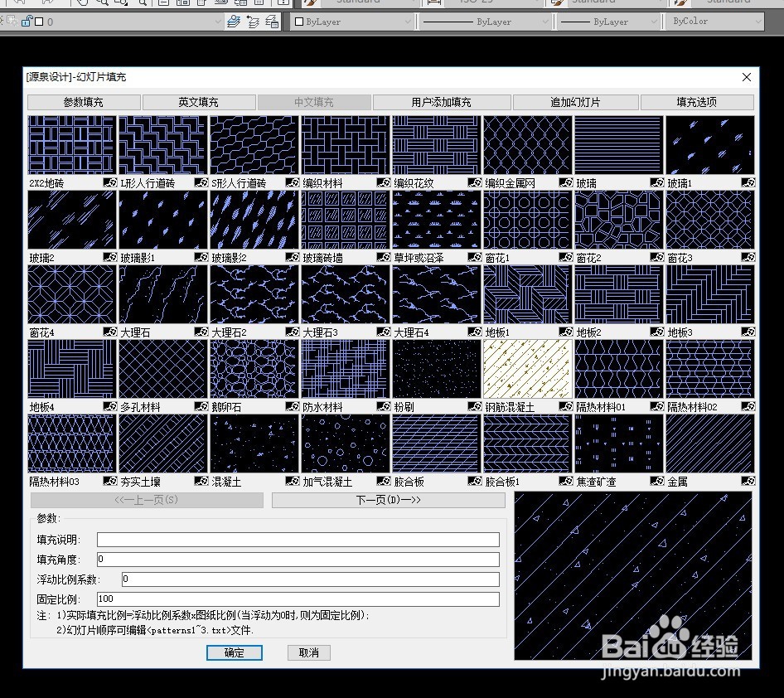Click the slide icon beside 钢筋混凝土 label

pos(566,406)
